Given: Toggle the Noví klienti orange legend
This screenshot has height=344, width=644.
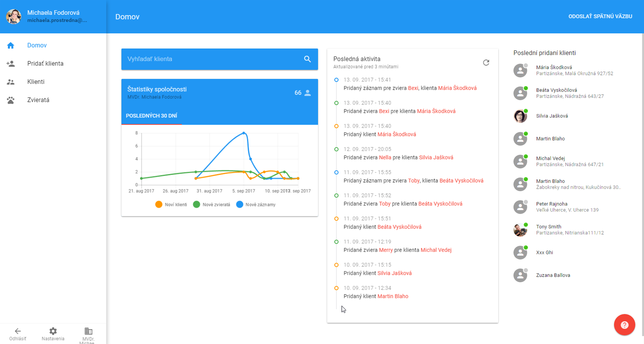Looking at the screenshot, I should point(171,204).
